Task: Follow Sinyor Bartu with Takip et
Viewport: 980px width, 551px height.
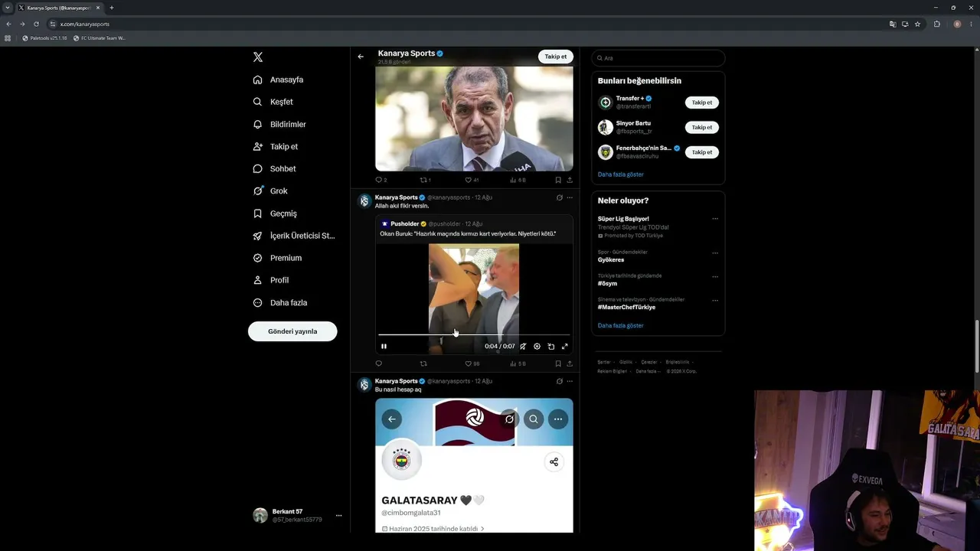Action: [x=702, y=127]
